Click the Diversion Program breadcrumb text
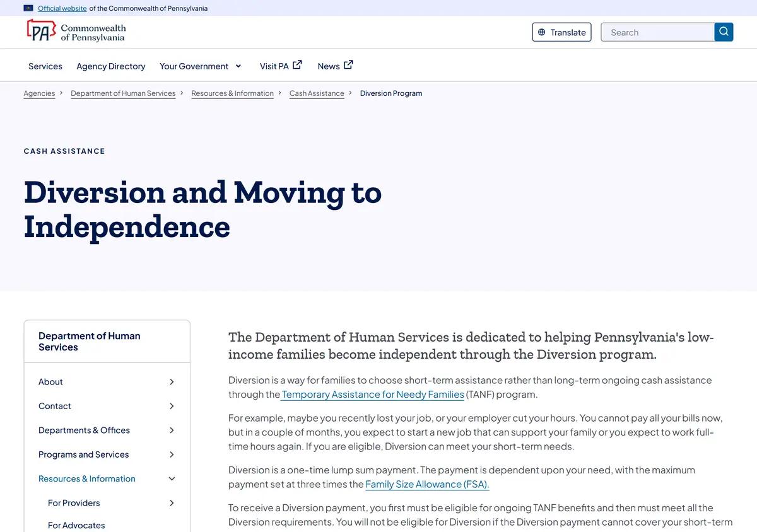Viewport: 757px width, 532px height. [391, 93]
